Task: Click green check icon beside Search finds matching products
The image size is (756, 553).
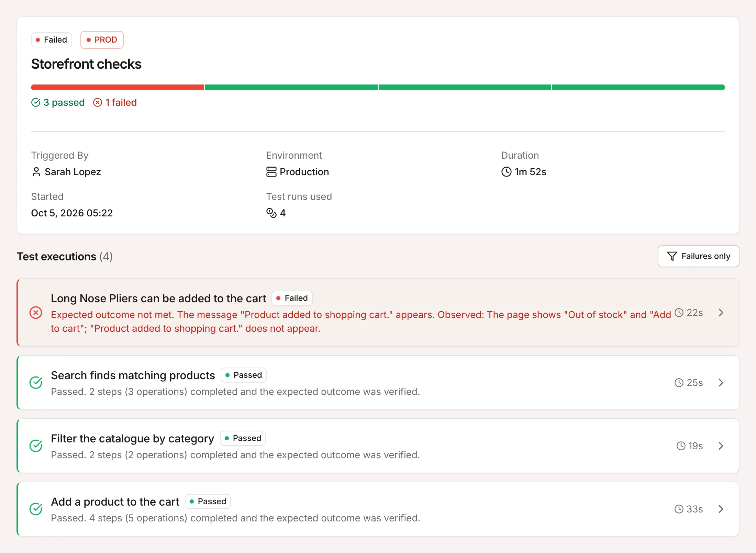Action: [x=36, y=383]
